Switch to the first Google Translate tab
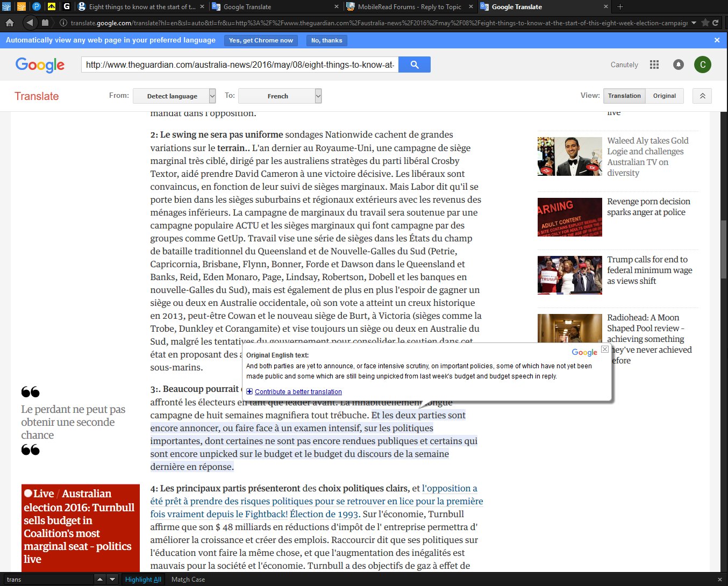This screenshot has height=586, width=728. click(275, 6)
